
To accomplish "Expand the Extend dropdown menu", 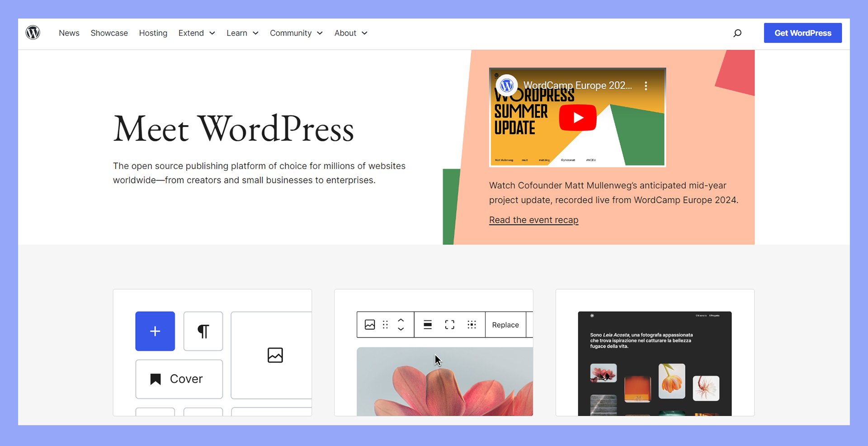I will (x=196, y=33).
